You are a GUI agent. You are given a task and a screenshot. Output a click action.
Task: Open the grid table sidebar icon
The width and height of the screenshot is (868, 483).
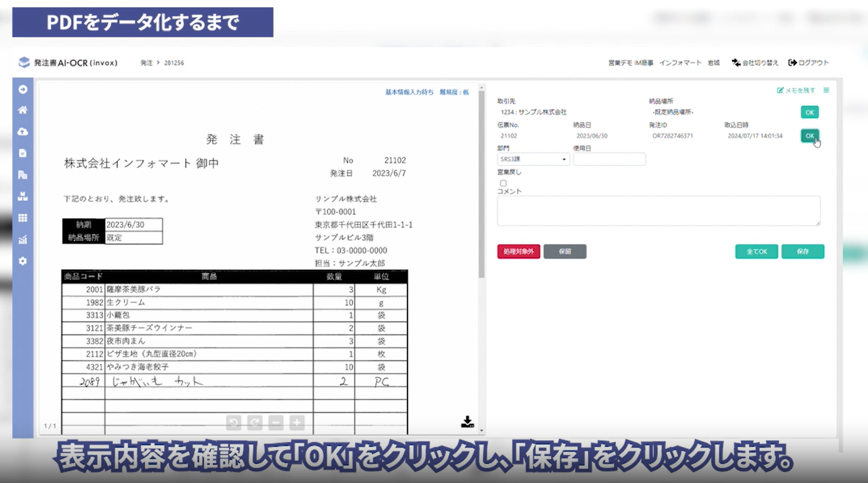click(x=23, y=218)
